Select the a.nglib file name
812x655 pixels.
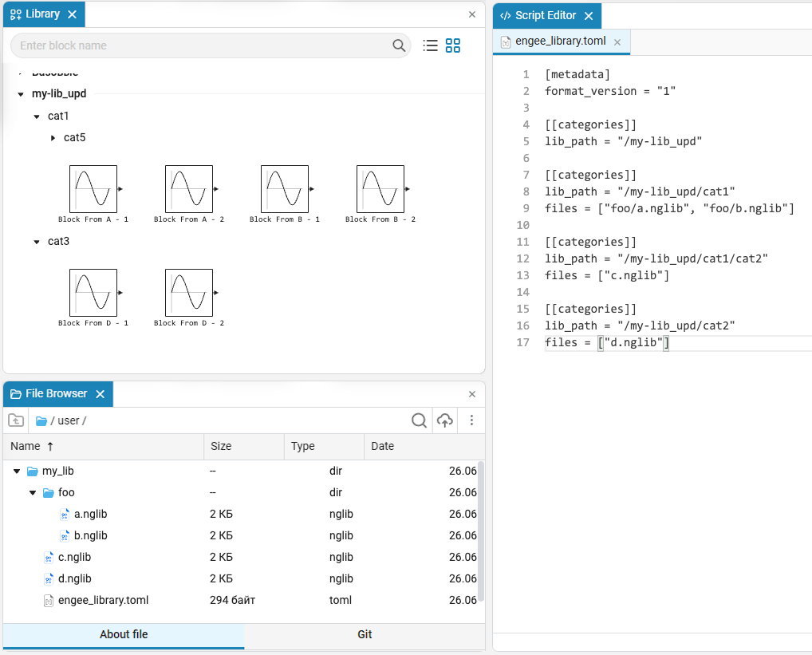pyautogui.click(x=91, y=514)
